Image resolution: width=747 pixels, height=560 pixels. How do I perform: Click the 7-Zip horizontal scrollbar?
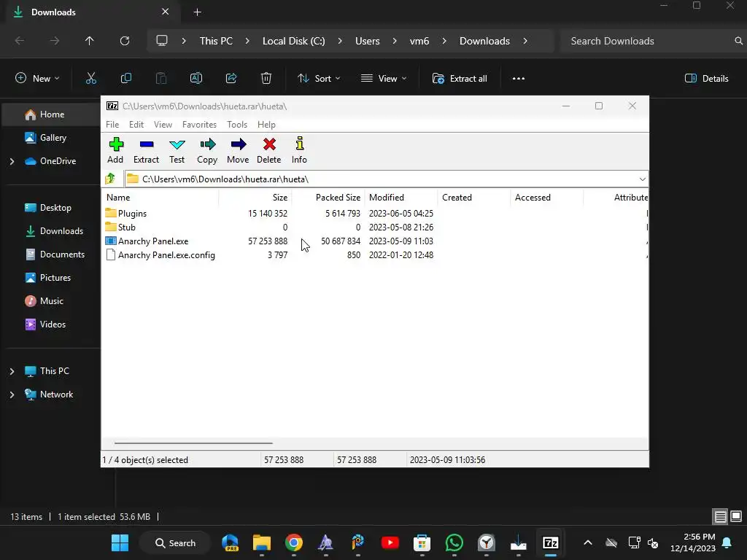(193, 443)
